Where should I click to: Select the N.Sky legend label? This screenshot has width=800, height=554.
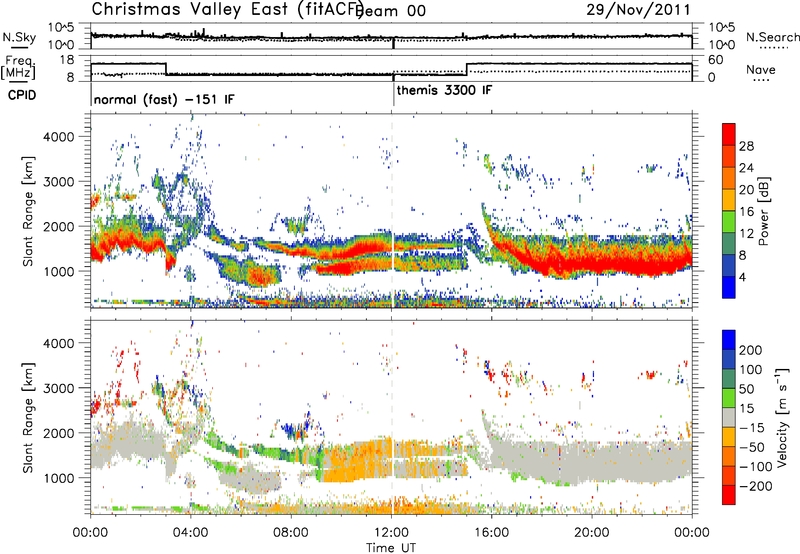[19, 38]
